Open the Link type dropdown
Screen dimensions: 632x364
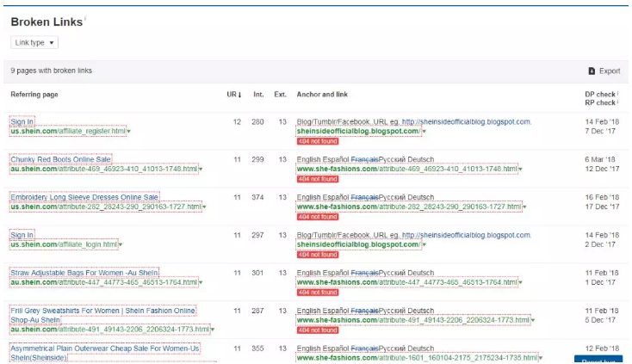click(x=34, y=43)
